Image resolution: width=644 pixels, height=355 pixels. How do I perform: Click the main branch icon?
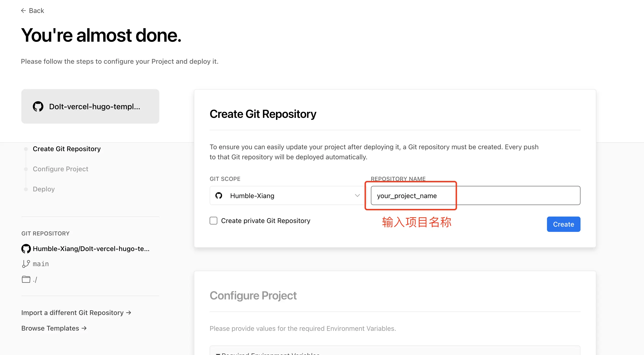(x=26, y=264)
